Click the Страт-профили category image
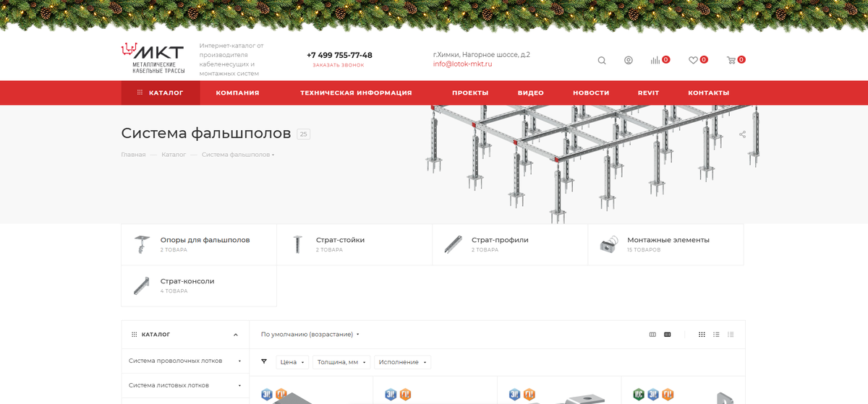This screenshot has height=404, width=868. (453, 244)
